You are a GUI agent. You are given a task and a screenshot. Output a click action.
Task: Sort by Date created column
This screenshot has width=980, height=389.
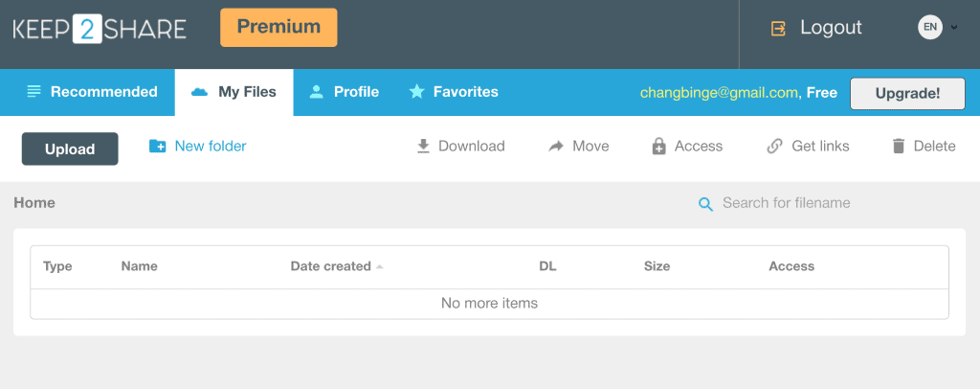[x=331, y=266]
